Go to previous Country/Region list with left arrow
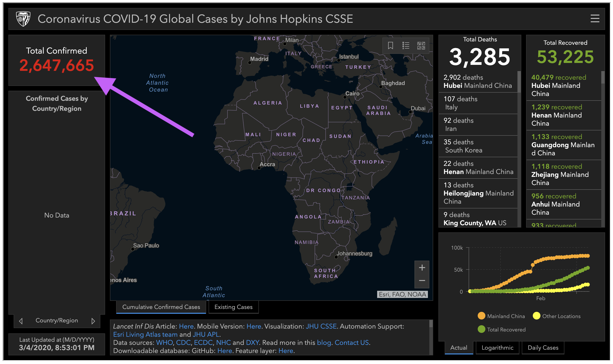Image resolution: width=613 pixels, height=364 pixels. pos(21,321)
